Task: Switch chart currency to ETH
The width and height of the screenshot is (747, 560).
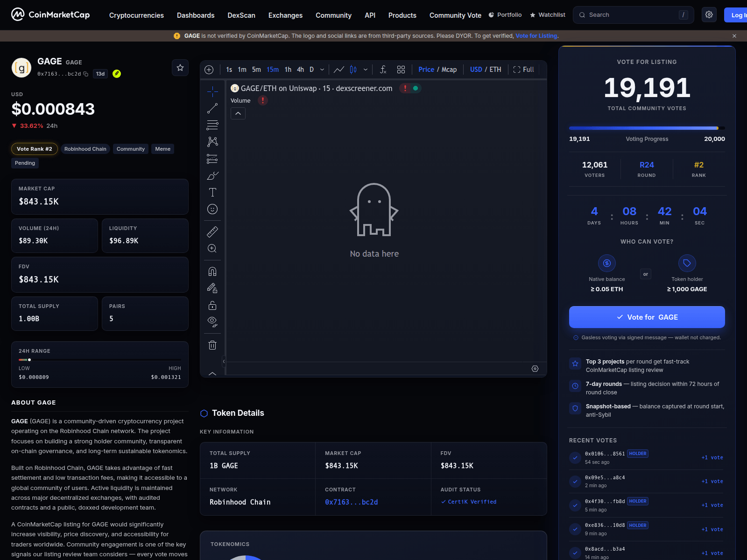Action: click(x=495, y=70)
